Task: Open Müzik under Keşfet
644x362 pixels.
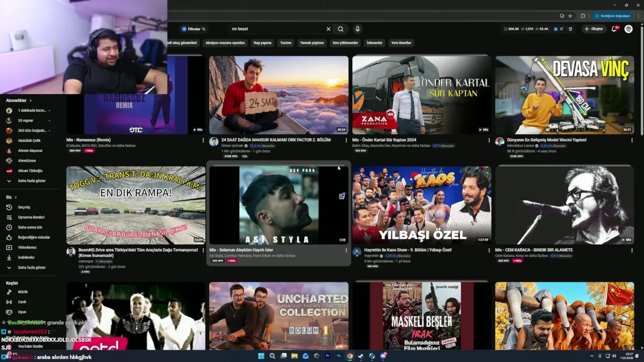Action: pos(23,292)
